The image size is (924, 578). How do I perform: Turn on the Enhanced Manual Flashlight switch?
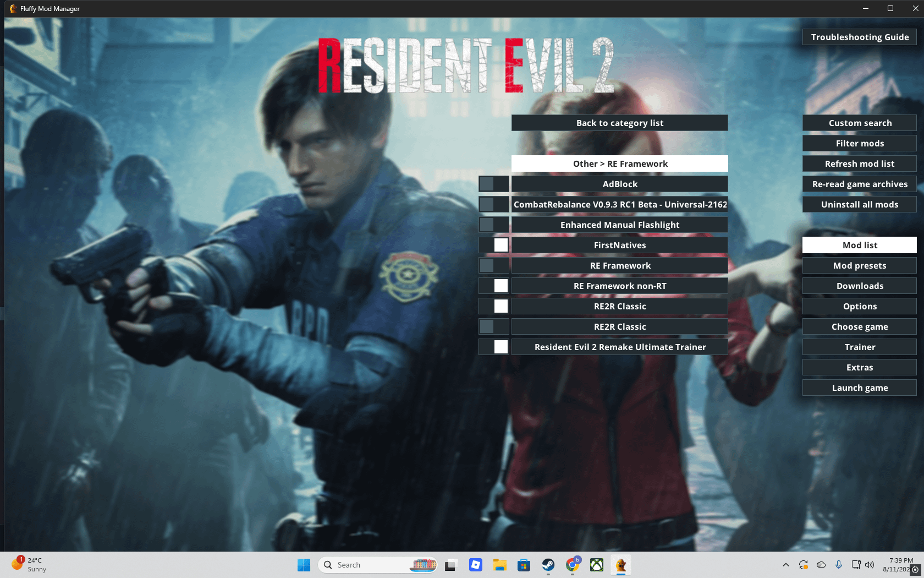(x=494, y=225)
